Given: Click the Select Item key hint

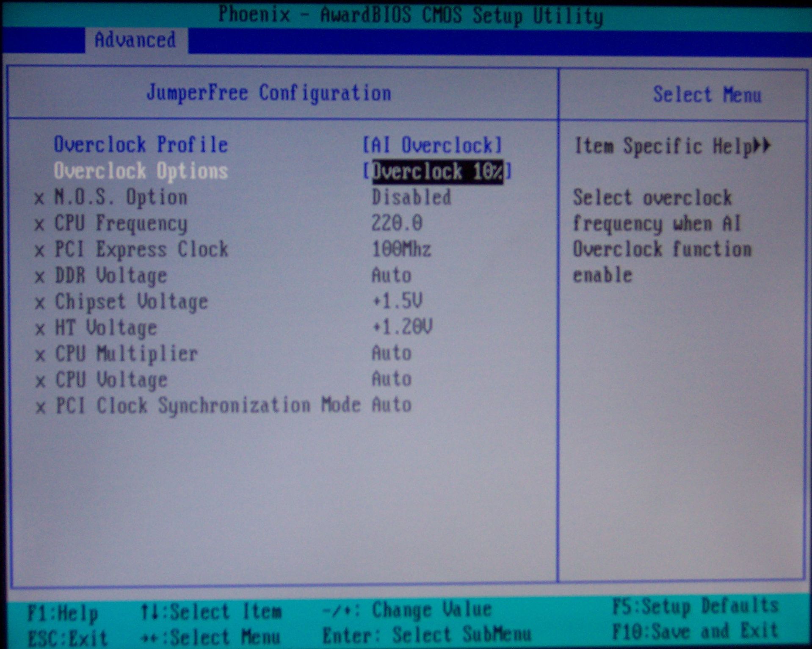Looking at the screenshot, I should point(210,612).
